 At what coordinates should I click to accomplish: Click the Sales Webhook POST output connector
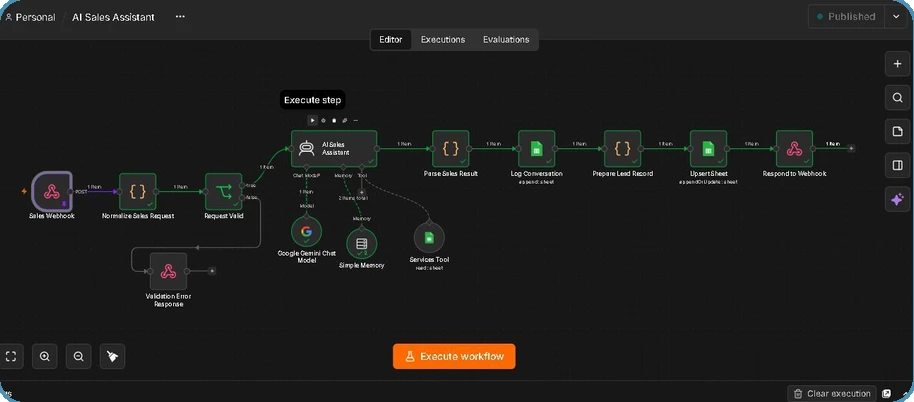click(70, 191)
